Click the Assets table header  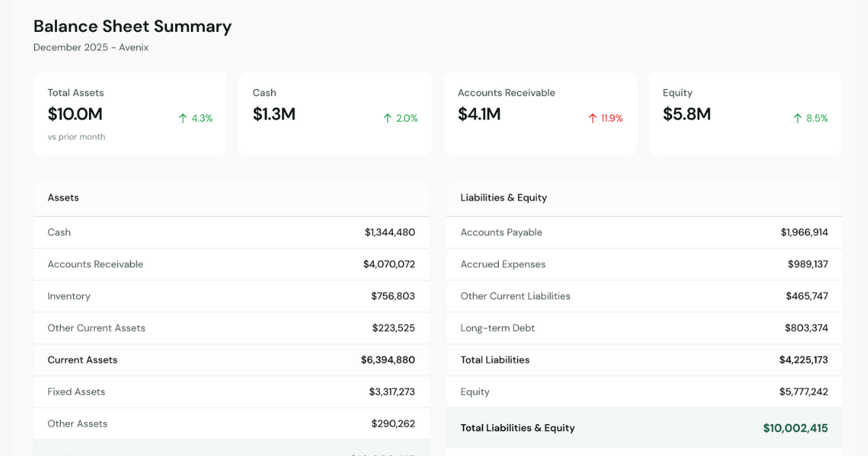click(x=64, y=198)
